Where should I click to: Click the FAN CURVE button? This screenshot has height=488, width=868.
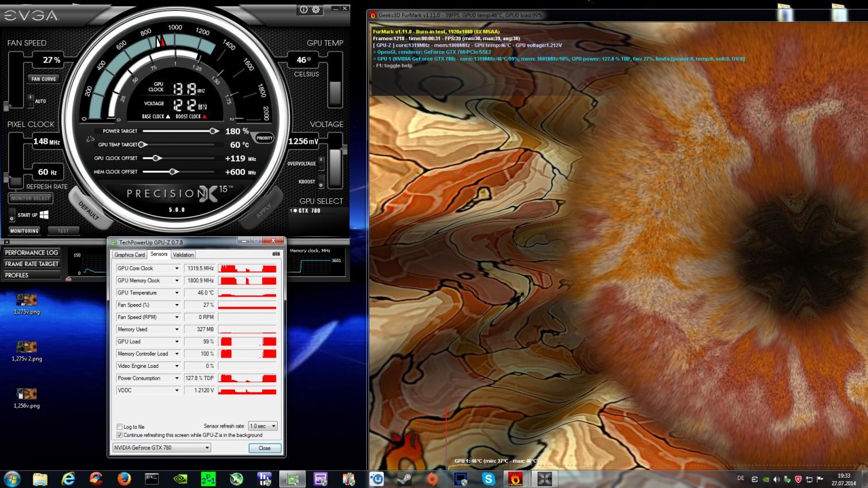[x=44, y=79]
